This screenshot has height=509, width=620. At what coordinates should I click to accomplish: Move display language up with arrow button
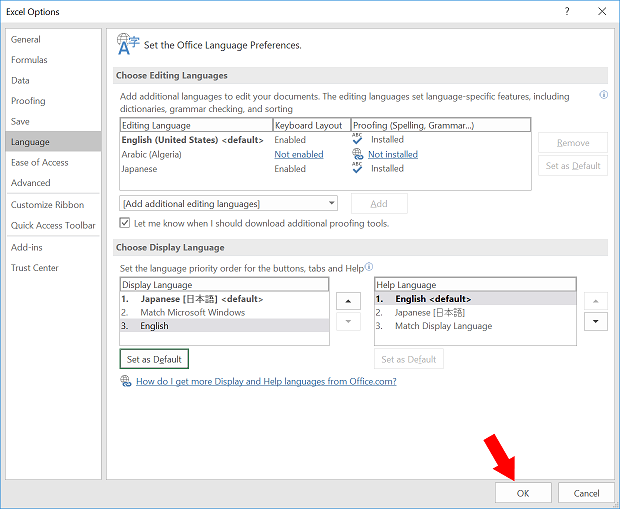[348, 301]
